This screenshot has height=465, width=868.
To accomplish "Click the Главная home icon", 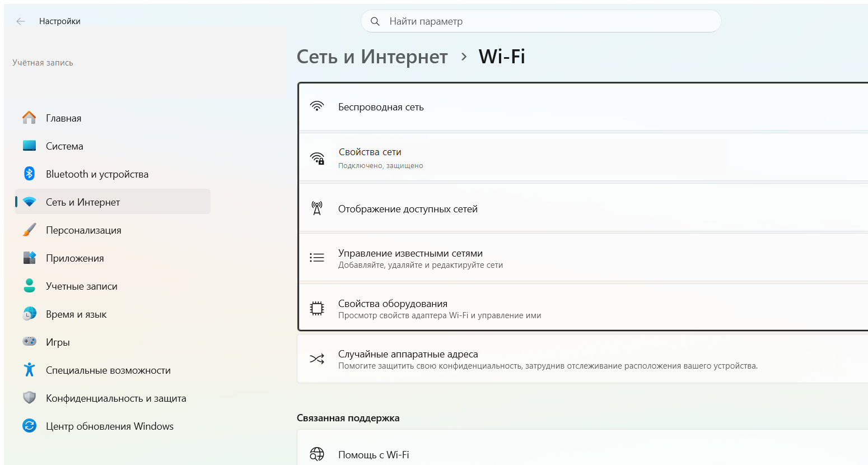I will pos(29,118).
